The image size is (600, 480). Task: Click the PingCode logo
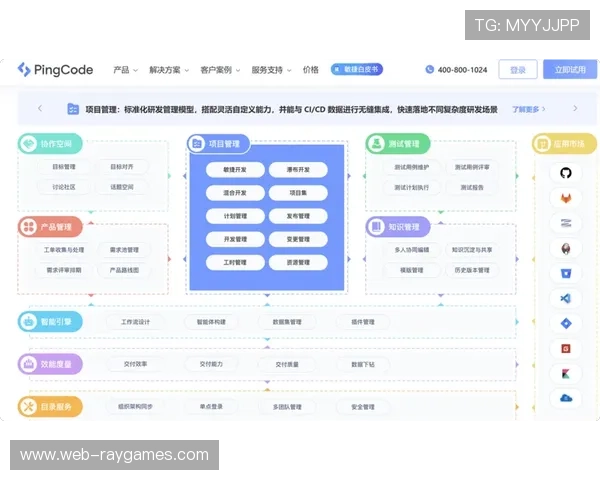coord(55,70)
